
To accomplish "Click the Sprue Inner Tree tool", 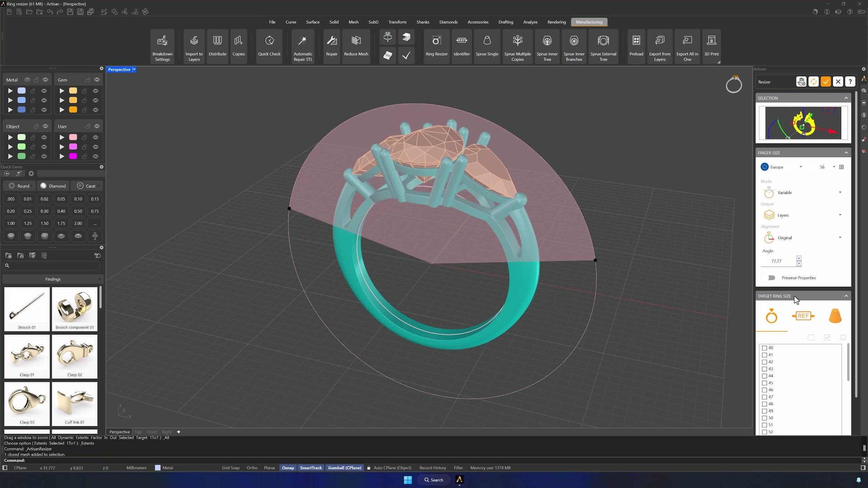I will pyautogui.click(x=547, y=47).
